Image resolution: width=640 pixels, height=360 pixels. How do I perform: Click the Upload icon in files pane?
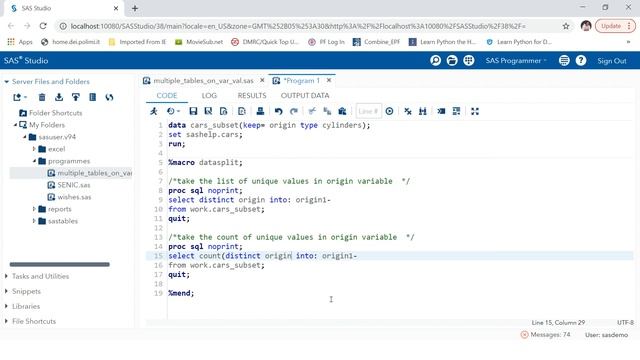(x=76, y=97)
